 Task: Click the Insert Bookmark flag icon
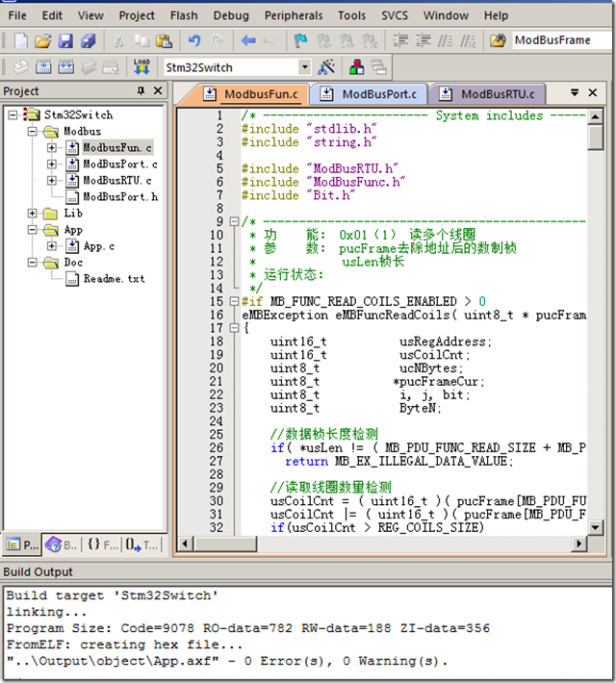pyautogui.click(x=300, y=40)
